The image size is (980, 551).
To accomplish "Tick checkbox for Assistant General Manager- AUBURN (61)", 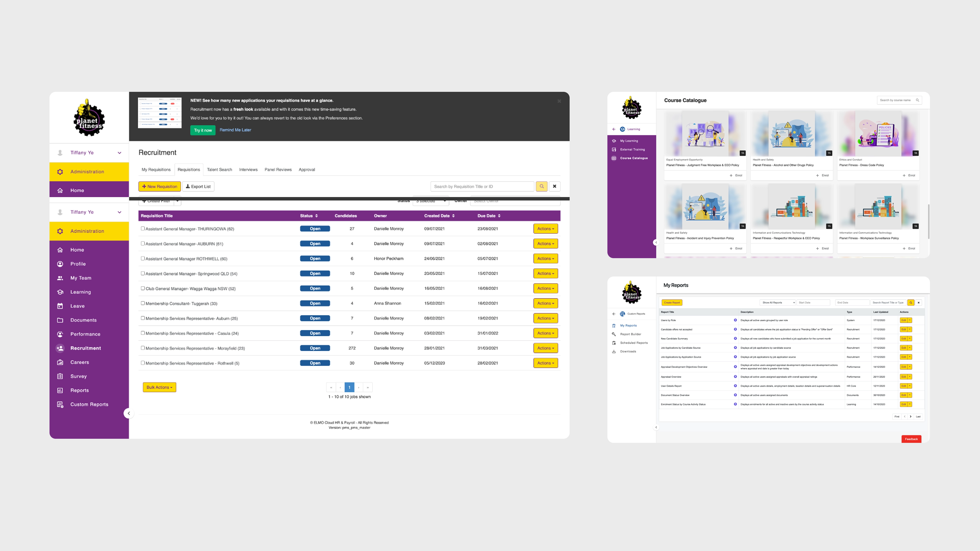I will tap(143, 243).
